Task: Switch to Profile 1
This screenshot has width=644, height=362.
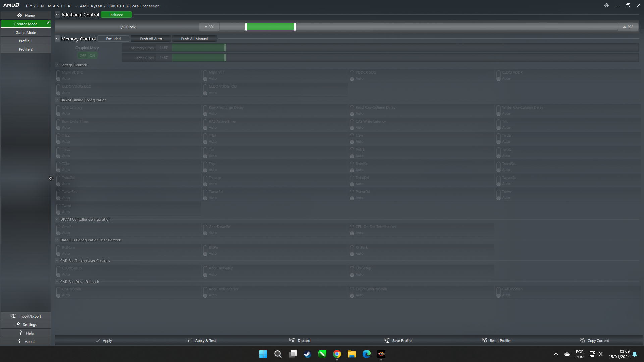Action: (25, 41)
